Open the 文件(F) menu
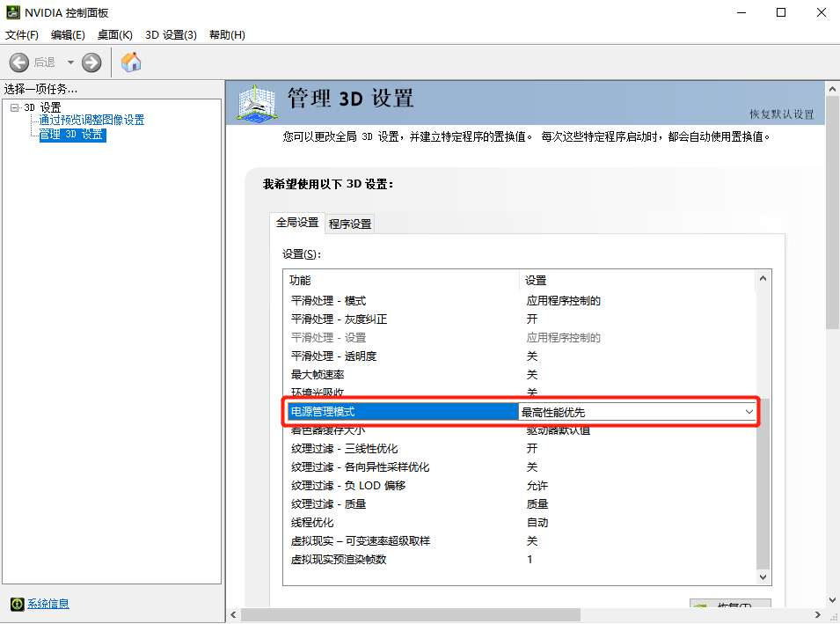The width and height of the screenshot is (840, 624). pyautogui.click(x=22, y=35)
